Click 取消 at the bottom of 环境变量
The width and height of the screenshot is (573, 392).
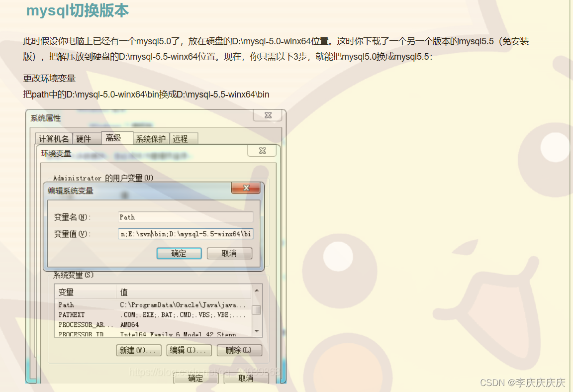[246, 378]
